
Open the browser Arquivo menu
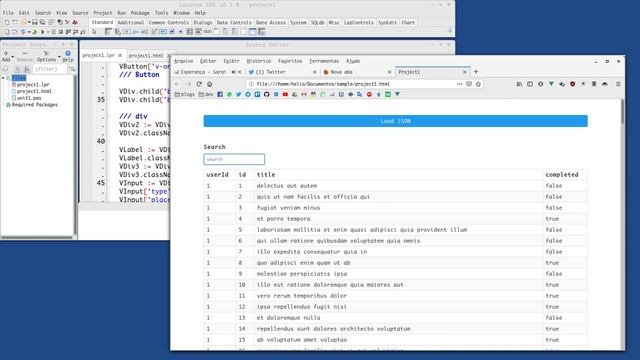183,61
